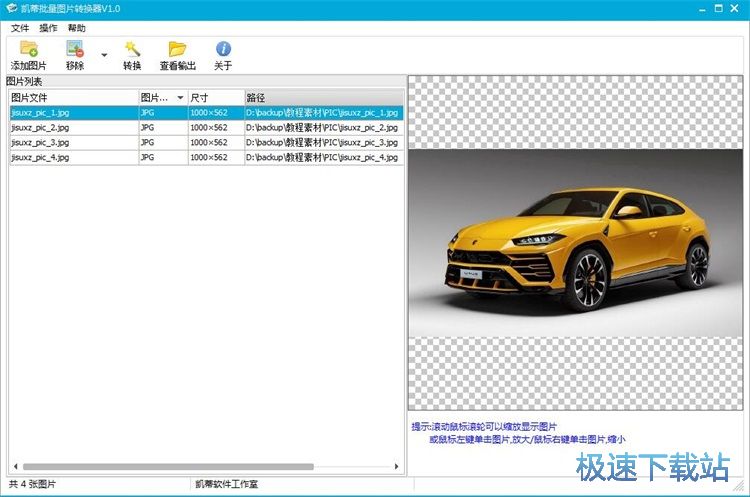
Task: Start conversion with the 转换 wand icon
Action: click(132, 49)
